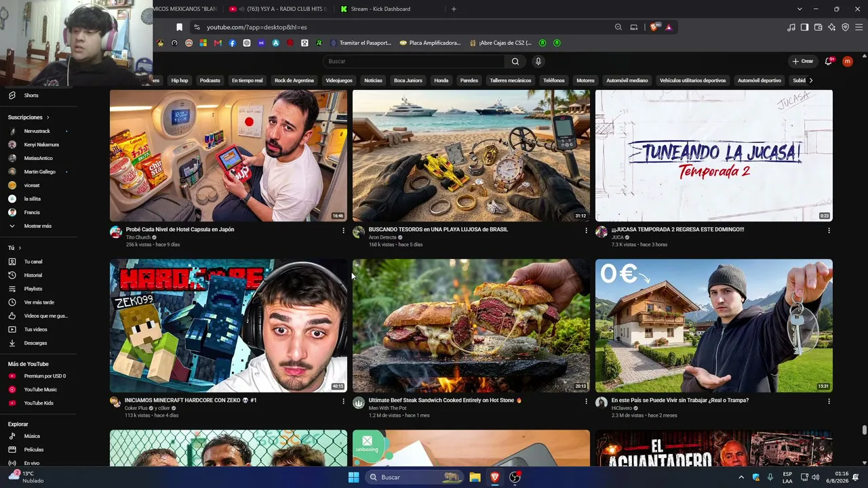Play the Ultimate Beef Steak Sandwich thumbnail
The width and height of the screenshot is (868, 488).
point(471,326)
